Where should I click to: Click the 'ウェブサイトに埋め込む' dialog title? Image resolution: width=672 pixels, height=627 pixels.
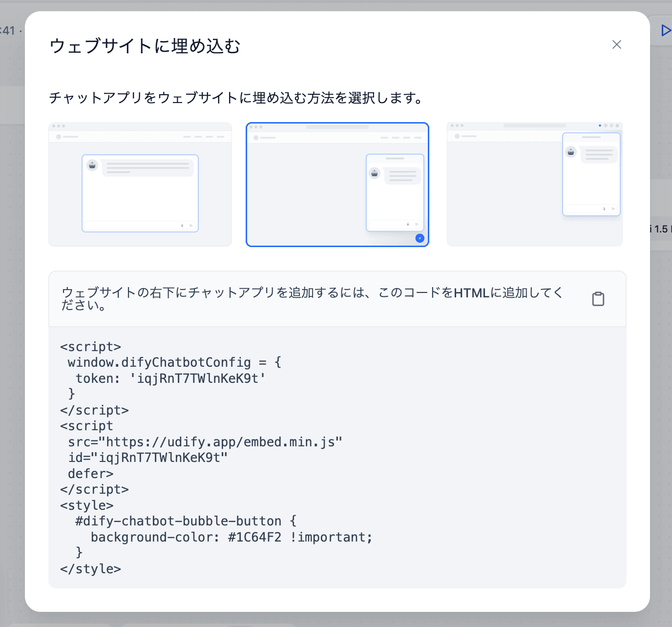(145, 46)
